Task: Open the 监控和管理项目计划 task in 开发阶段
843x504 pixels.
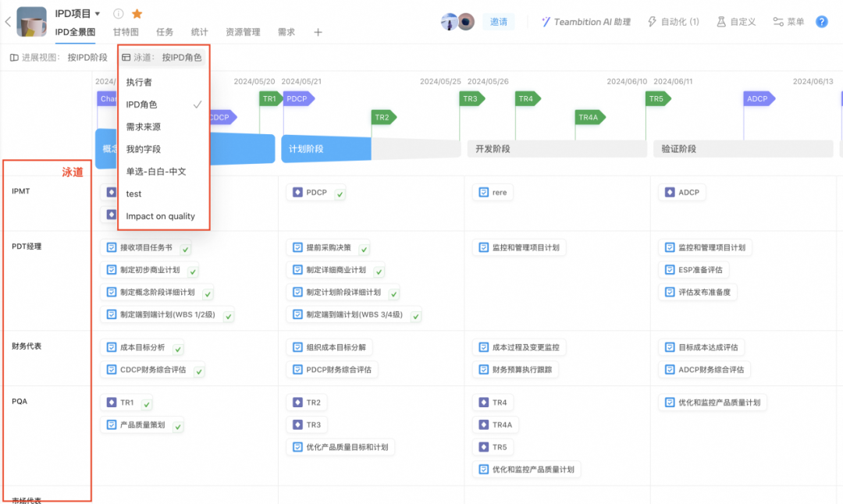Action: click(x=518, y=247)
